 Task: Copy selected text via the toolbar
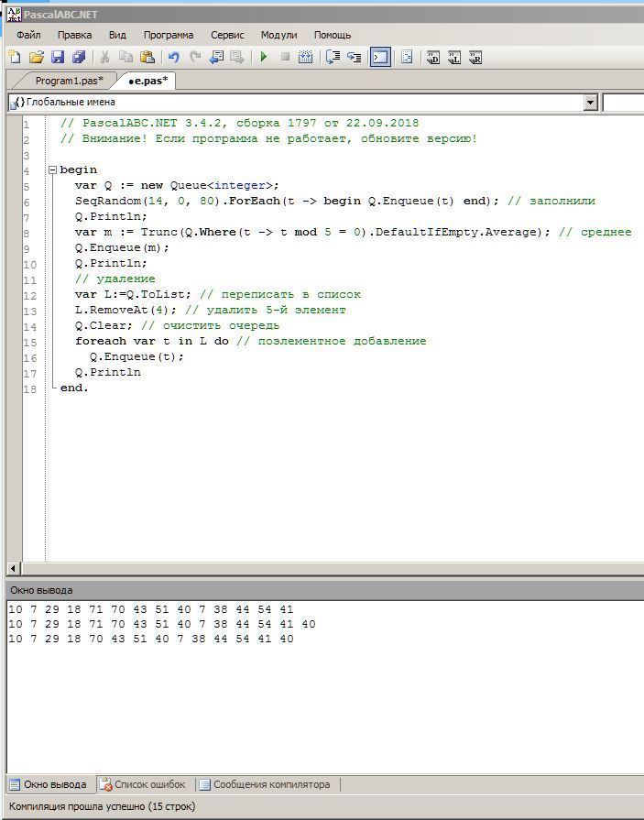click(126, 57)
